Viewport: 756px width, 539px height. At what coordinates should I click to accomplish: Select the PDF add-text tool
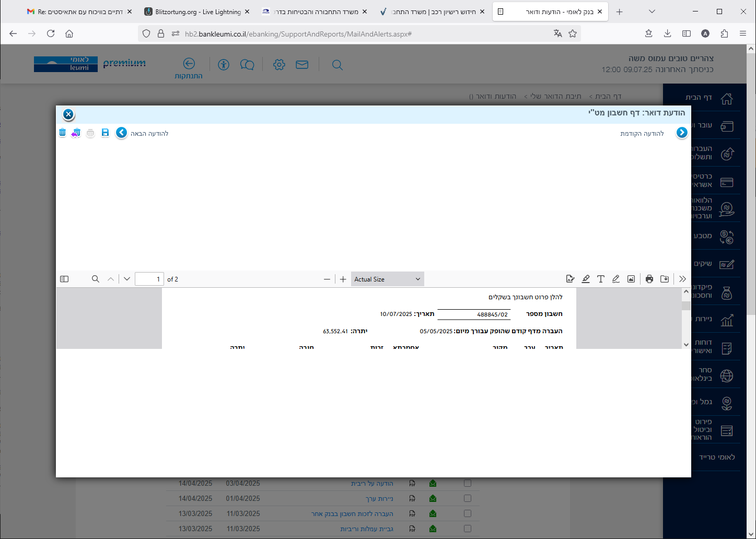[x=601, y=279]
